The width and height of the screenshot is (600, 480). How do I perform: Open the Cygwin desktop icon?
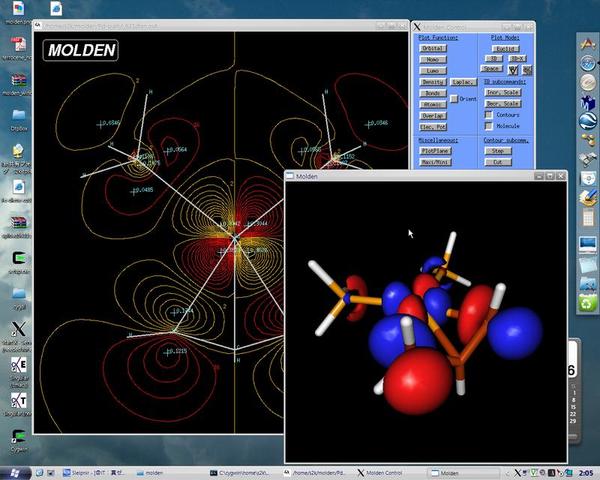[18, 436]
